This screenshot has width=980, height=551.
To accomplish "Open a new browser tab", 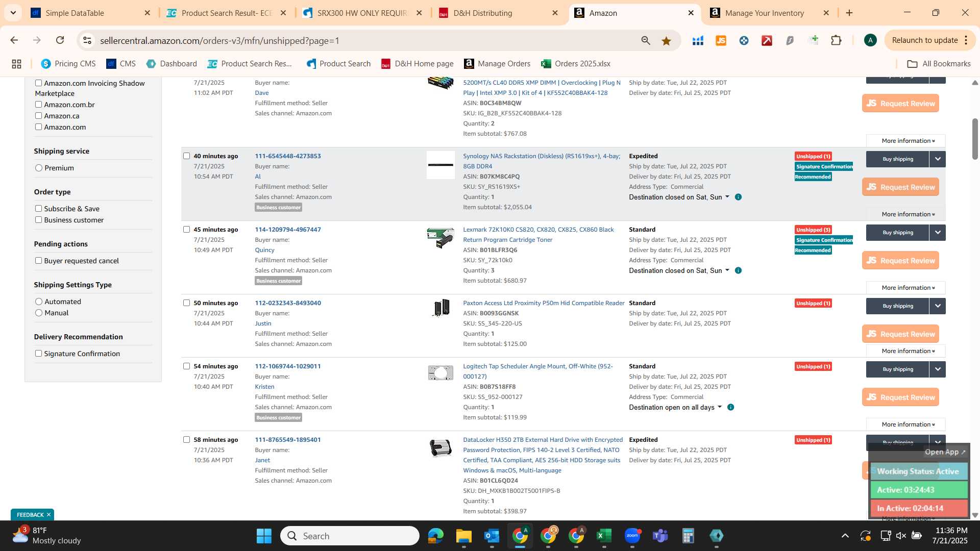I will pyautogui.click(x=849, y=13).
